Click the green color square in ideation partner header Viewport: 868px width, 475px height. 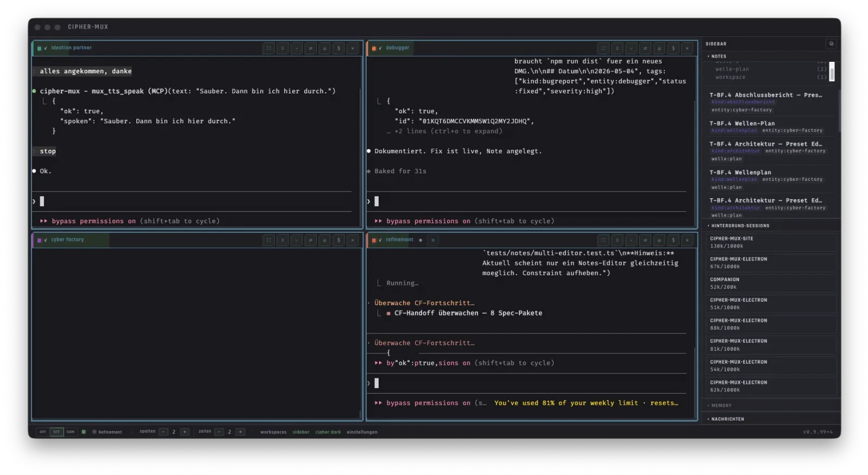(39, 48)
